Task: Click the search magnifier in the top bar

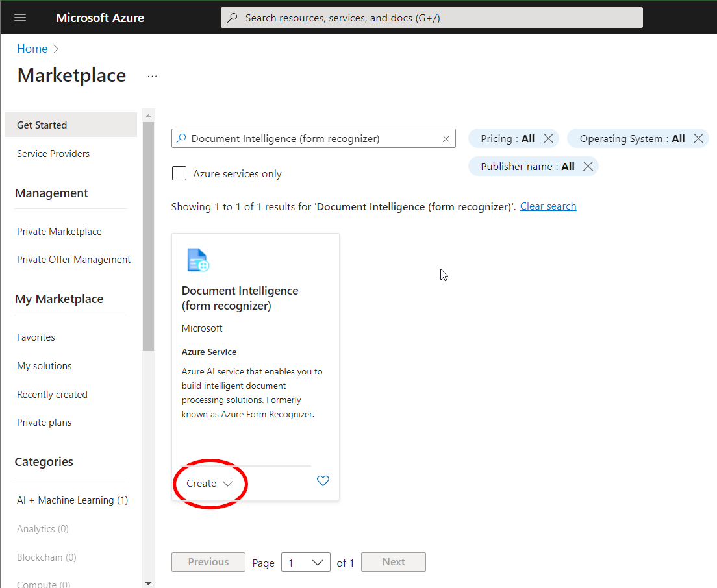Action: tap(232, 18)
